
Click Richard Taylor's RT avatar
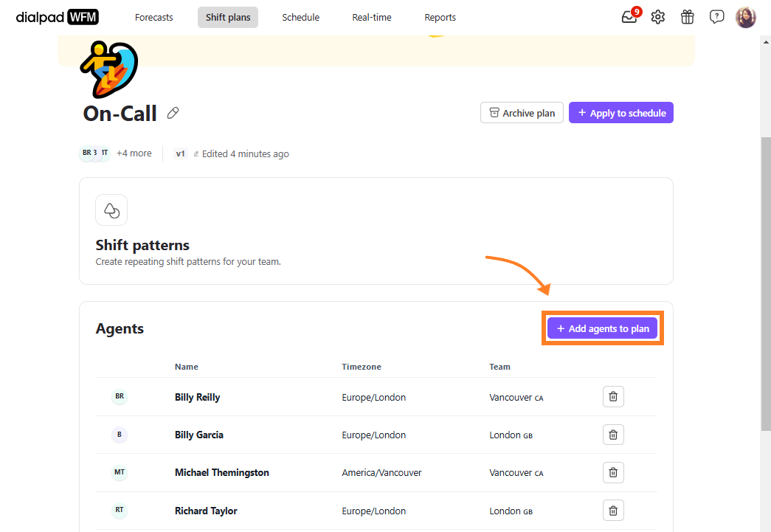[x=120, y=511]
